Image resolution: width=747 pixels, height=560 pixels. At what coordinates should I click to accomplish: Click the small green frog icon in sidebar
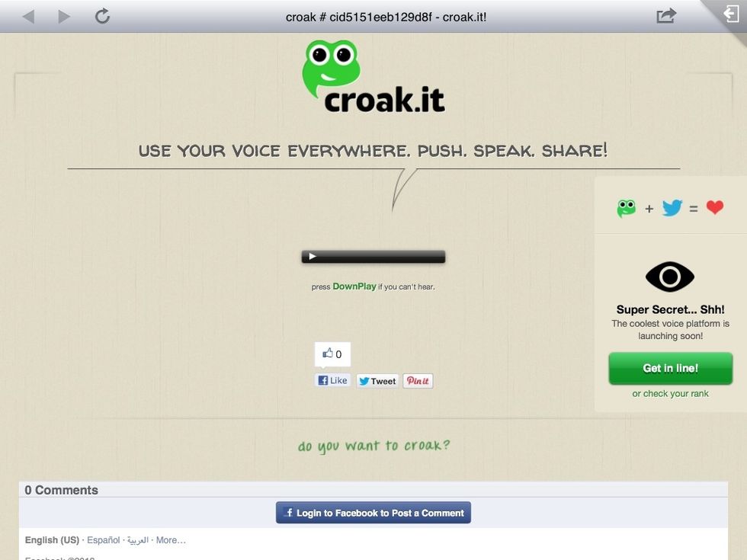626,208
